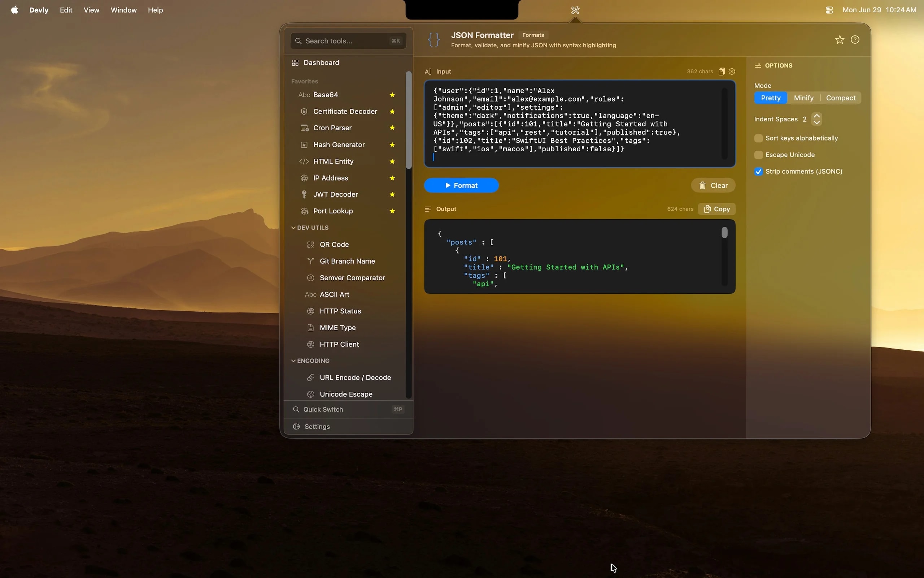Click the Clear button with trash icon

tap(713, 185)
